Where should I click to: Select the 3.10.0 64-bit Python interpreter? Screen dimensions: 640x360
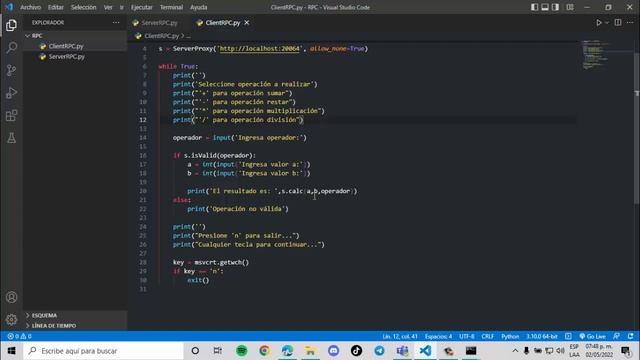[542, 336]
